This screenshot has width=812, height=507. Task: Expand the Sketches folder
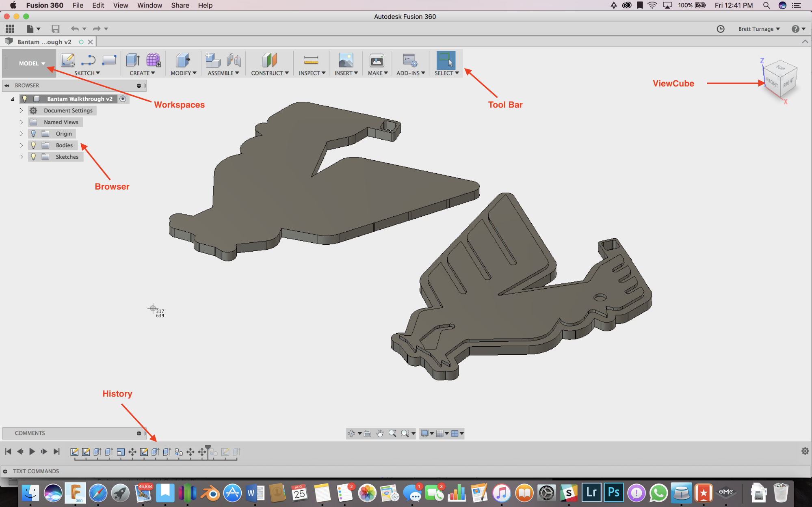click(21, 157)
